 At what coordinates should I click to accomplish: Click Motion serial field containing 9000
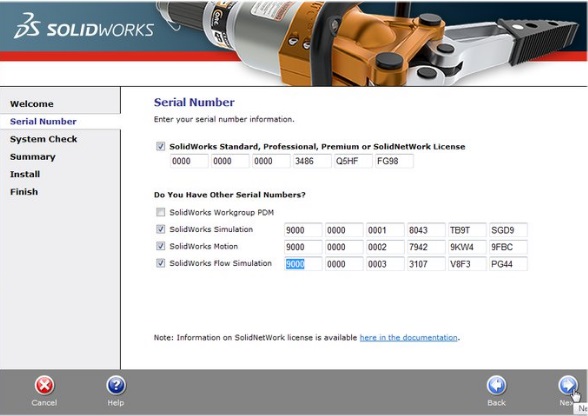303,247
